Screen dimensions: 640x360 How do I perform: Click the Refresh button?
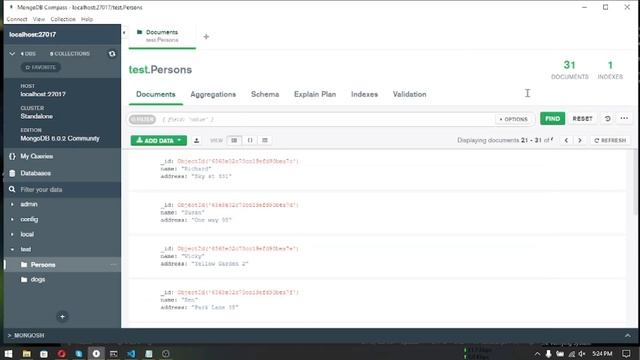point(610,140)
